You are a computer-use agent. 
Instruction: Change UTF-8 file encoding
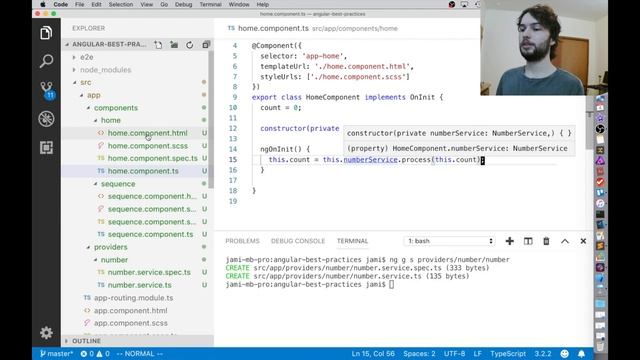pos(454,354)
